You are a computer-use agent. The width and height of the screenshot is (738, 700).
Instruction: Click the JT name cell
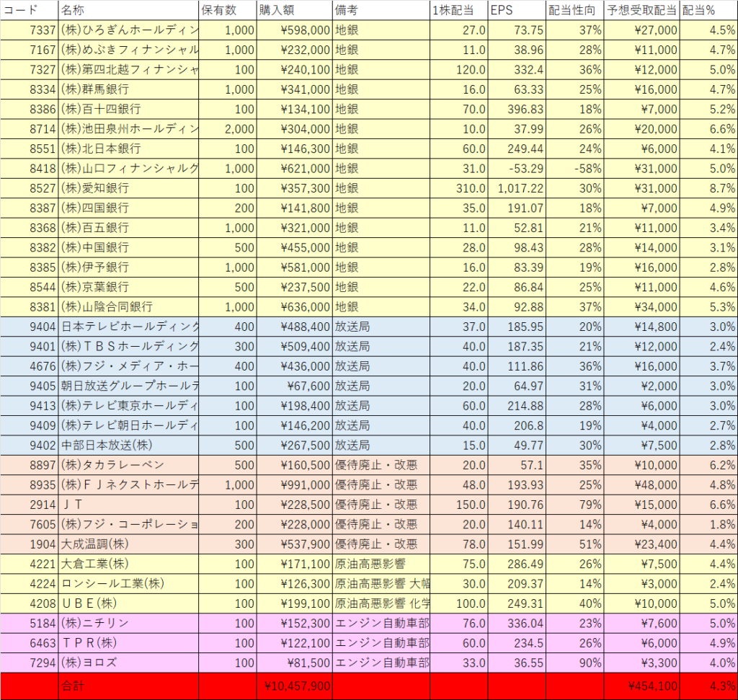129,505
